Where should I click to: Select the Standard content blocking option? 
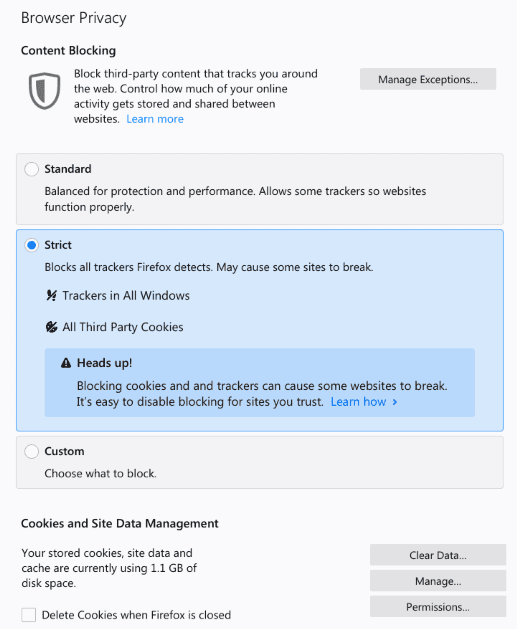tap(31, 169)
